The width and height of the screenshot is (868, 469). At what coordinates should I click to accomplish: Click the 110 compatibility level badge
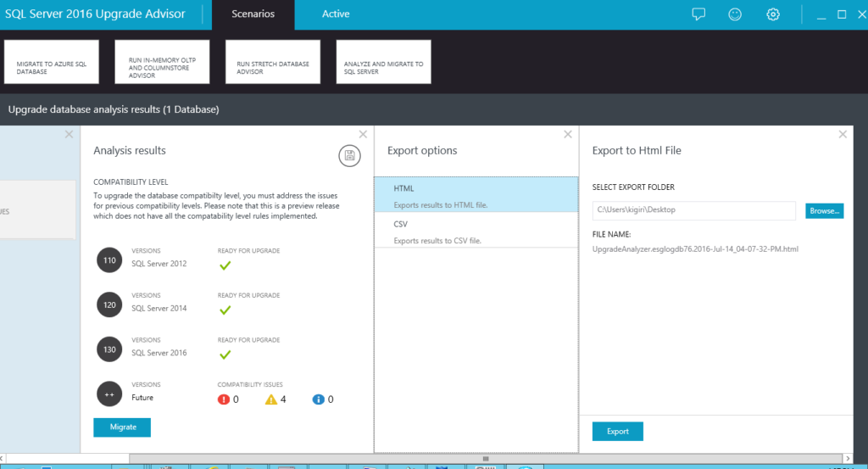[109, 260]
